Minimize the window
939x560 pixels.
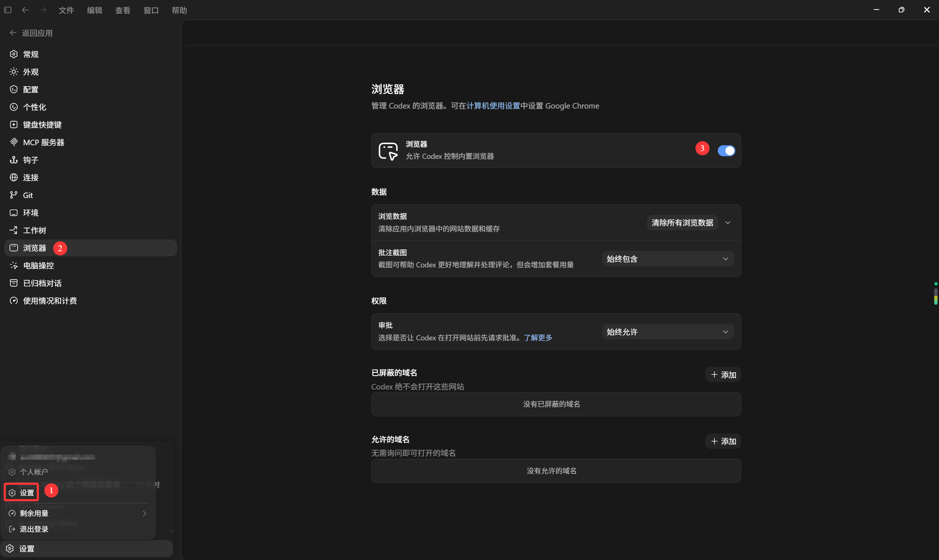[x=876, y=10]
